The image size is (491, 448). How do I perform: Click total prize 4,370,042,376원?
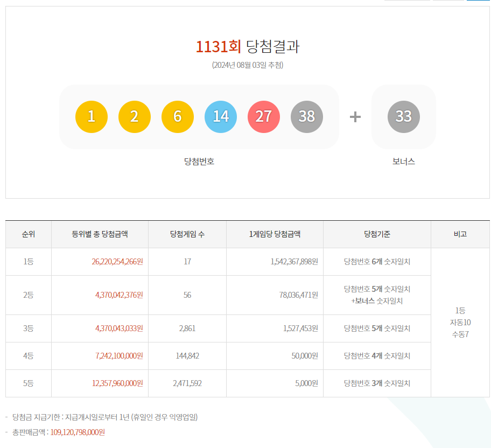tap(120, 295)
